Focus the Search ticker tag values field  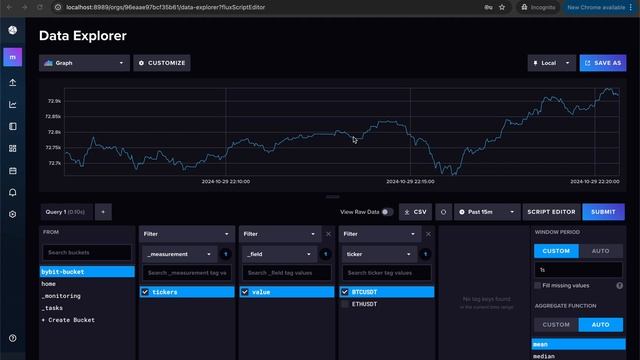coord(387,273)
